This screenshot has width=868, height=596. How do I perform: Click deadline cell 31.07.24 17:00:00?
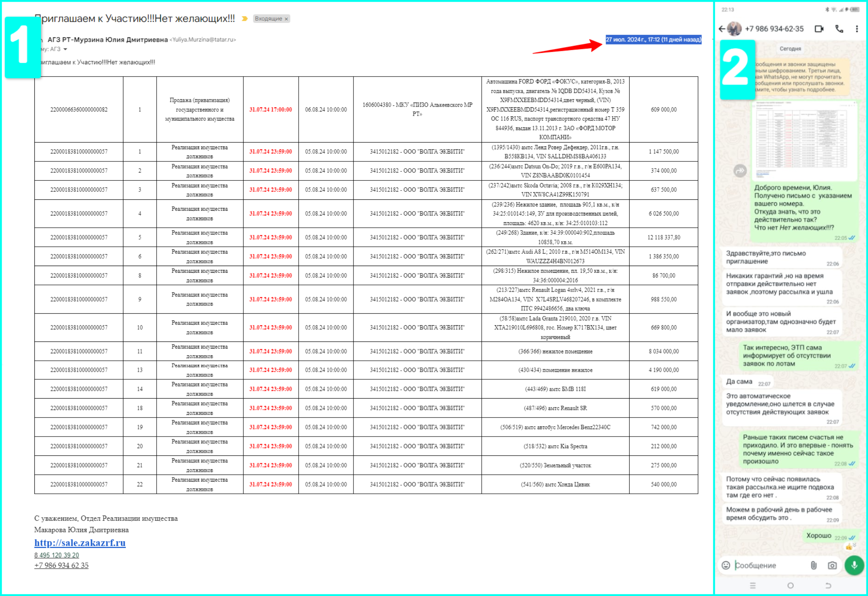(x=271, y=110)
